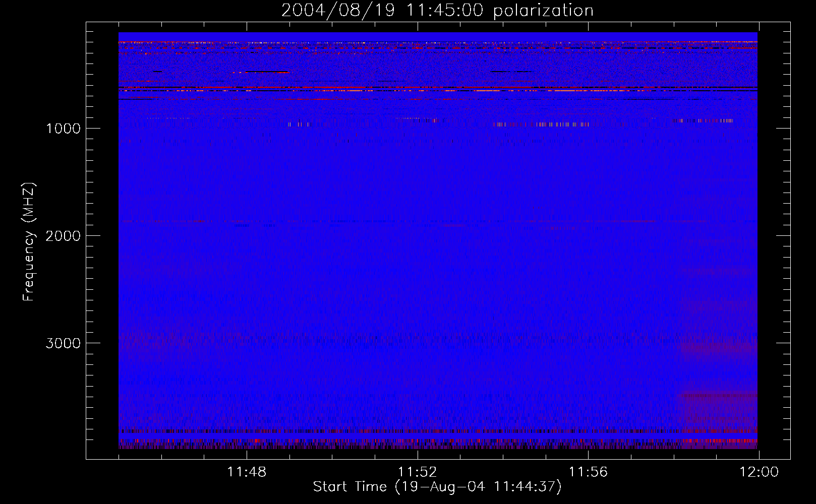Click the 11:48 time tick label

click(x=247, y=472)
